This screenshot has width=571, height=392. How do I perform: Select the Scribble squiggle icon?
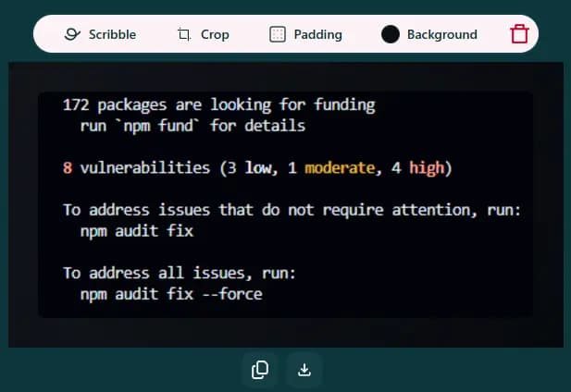tap(72, 34)
